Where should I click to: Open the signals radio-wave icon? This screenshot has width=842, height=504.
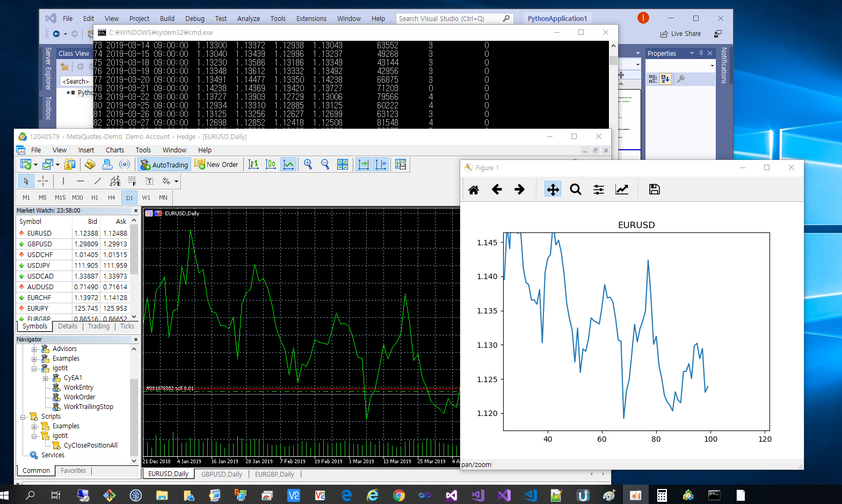coord(125,164)
